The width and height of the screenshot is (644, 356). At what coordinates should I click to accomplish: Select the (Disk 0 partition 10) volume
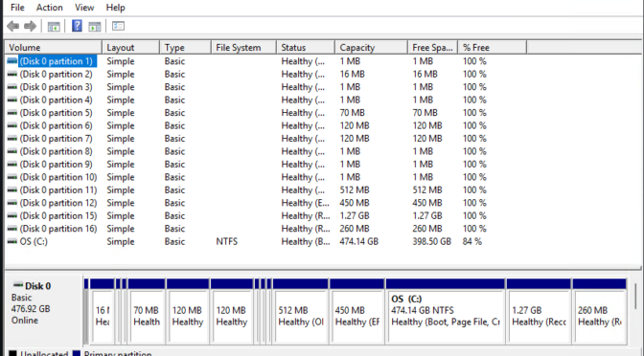(x=58, y=177)
